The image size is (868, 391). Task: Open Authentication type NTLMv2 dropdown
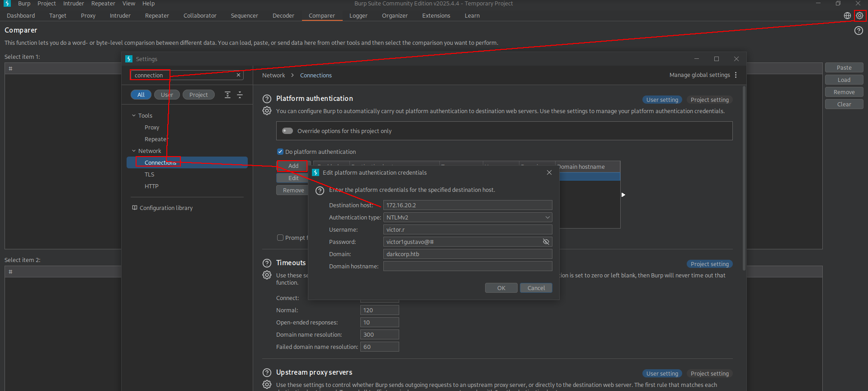point(467,218)
